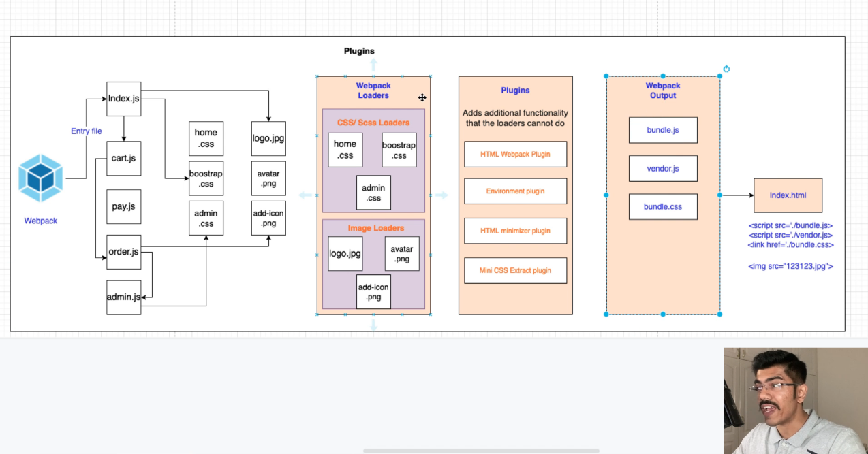Screen dimensions: 868x454
Task: Click the Entry file label
Action: coord(87,131)
